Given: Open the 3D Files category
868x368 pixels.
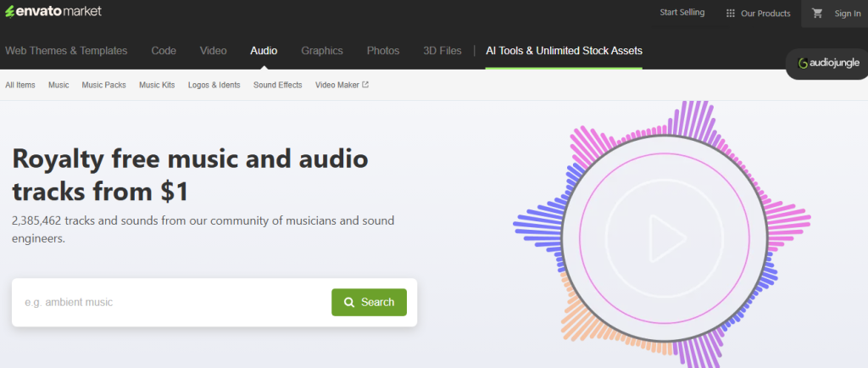Looking at the screenshot, I should 442,51.
